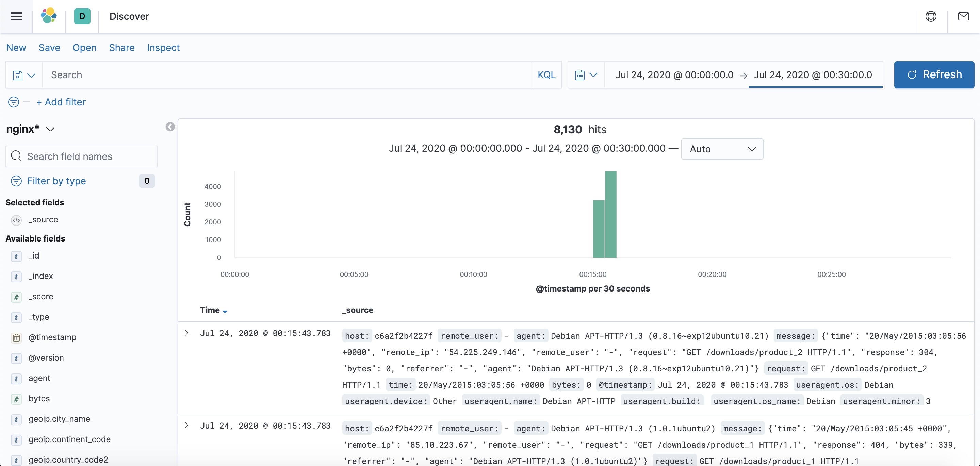980x466 pixels.
Task: Click the Elastic logo icon
Action: [49, 16]
